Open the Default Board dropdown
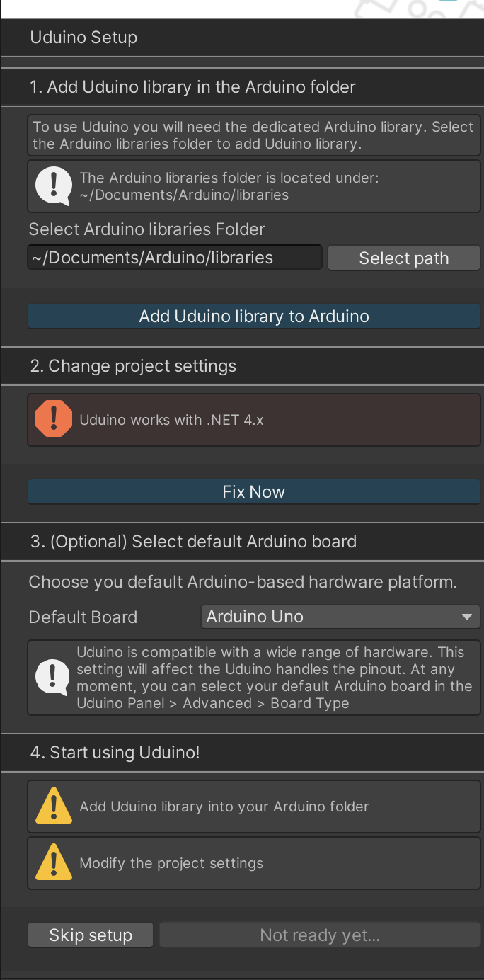The width and height of the screenshot is (484, 980). point(340,617)
